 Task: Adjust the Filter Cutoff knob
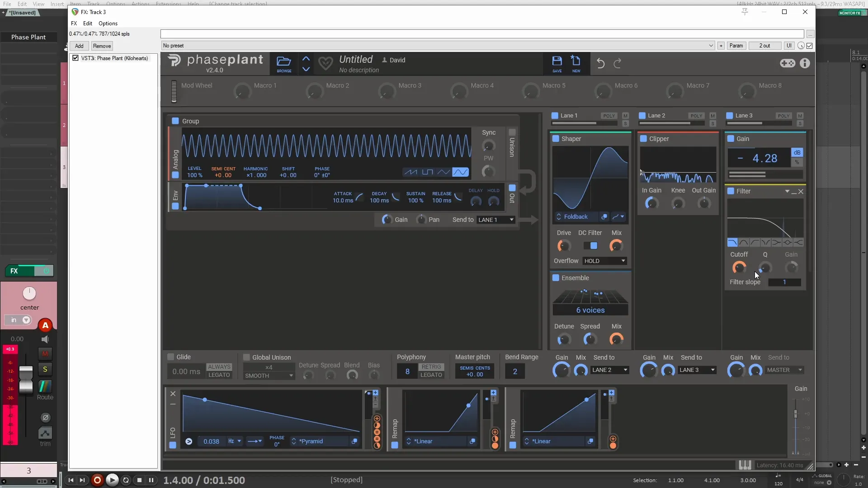click(739, 267)
